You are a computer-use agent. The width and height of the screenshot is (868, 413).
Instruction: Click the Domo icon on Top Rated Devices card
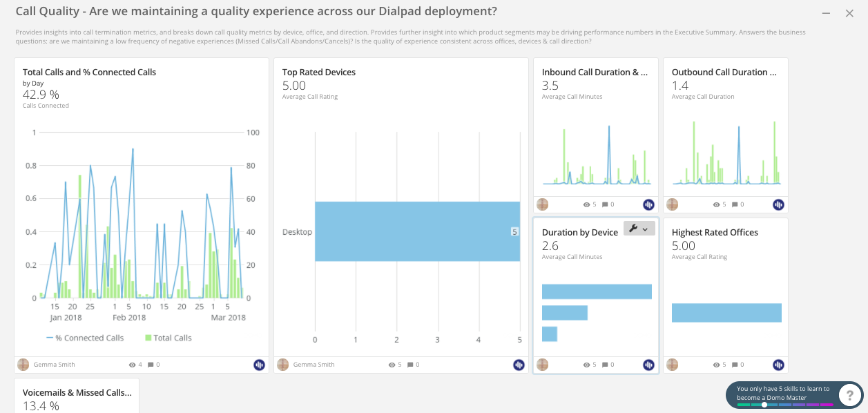pos(519,365)
